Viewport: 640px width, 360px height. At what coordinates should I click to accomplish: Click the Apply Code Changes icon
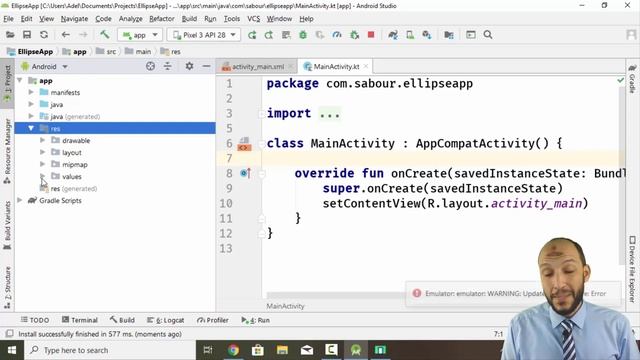(286, 35)
